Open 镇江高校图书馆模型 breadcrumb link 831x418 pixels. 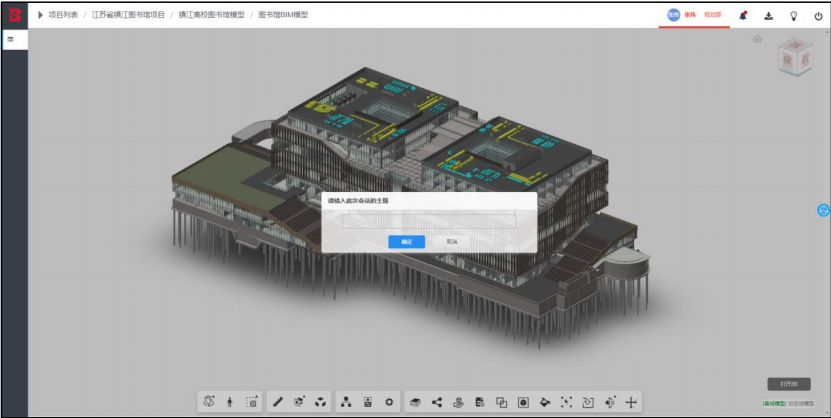click(211, 15)
